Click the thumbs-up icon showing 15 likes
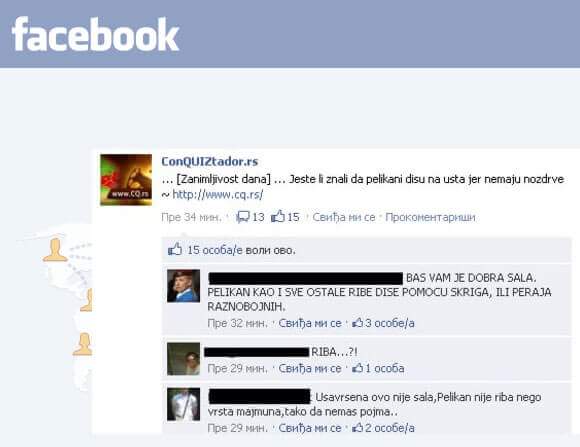The image size is (580, 447). 278,216
